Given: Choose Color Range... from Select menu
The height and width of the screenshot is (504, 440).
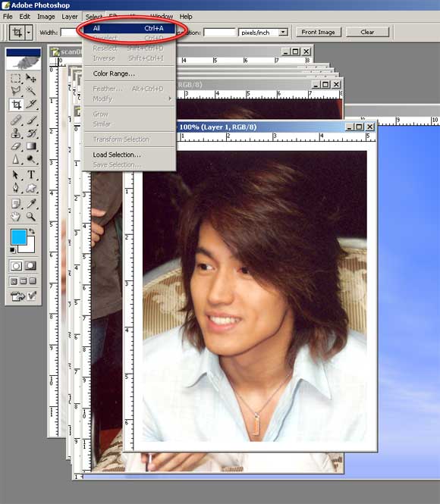Looking at the screenshot, I should tap(129, 74).
